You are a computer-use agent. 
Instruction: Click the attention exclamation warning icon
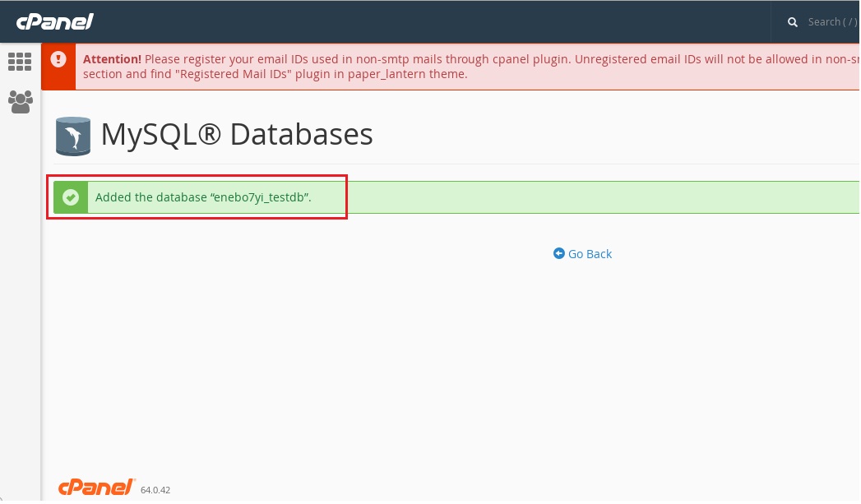(x=58, y=59)
